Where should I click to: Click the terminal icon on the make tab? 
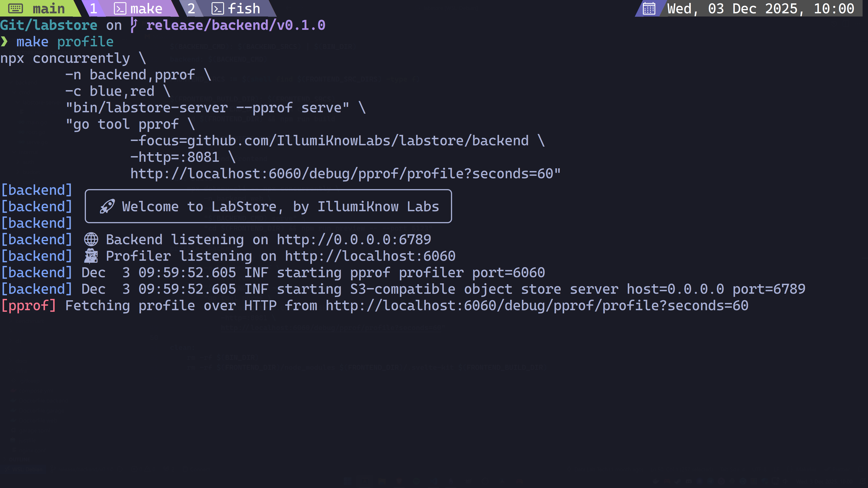[120, 8]
